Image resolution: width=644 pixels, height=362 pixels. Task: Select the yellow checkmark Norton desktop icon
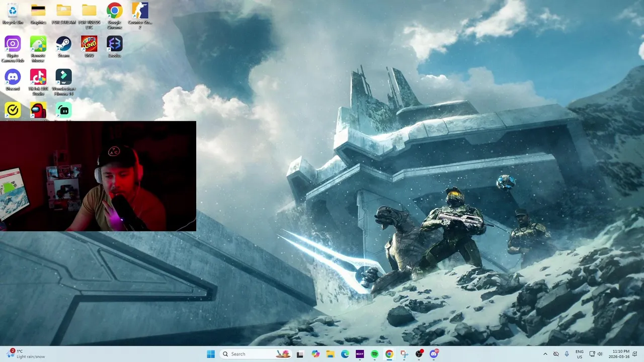(13, 111)
